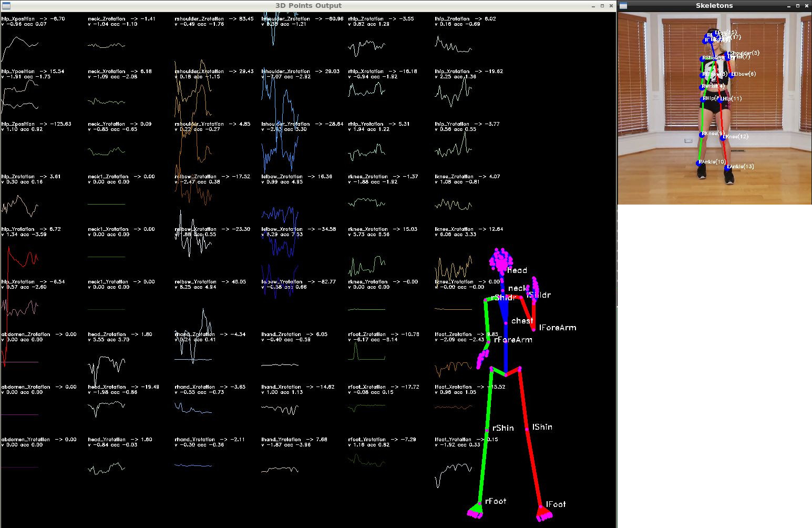This screenshot has height=528, width=812.
Task: Click the rknee_Zrotation label
Action: [368, 176]
